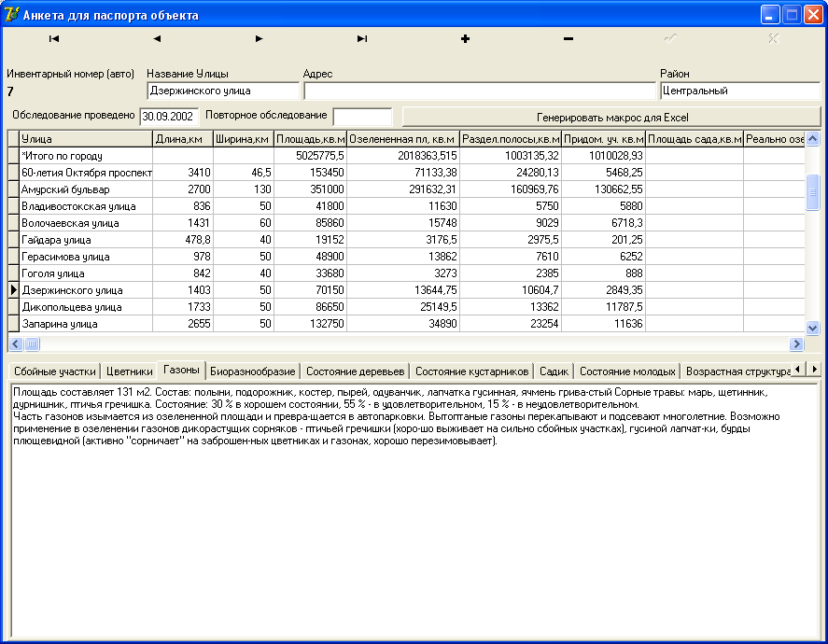The image size is (828, 644).
Task: Click the Улица column header
Action: 86,139
